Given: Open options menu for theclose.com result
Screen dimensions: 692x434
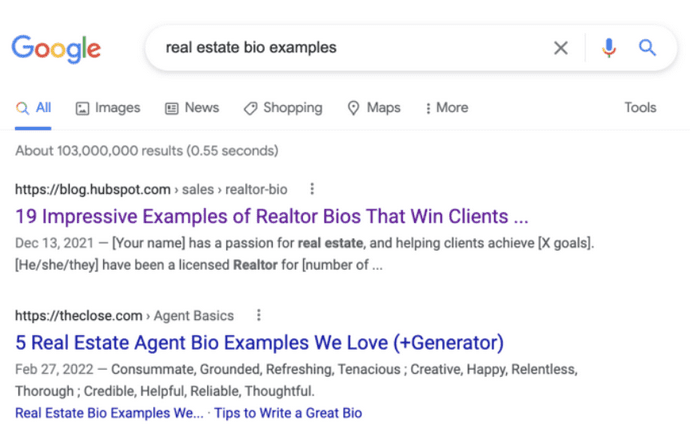Looking at the screenshot, I should (258, 315).
